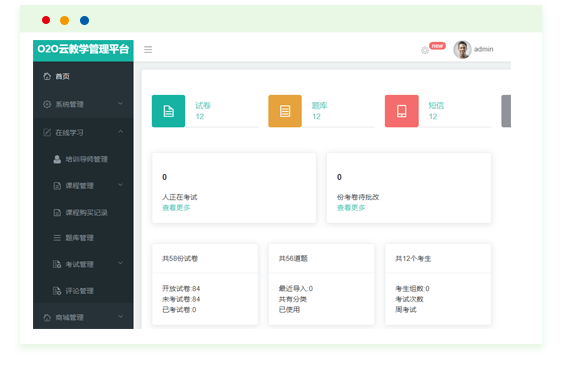Open the settings gear icon

(x=425, y=50)
